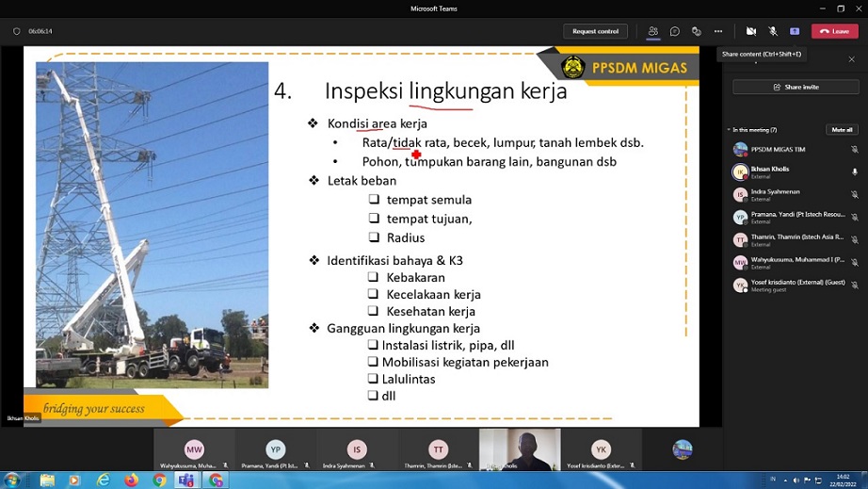This screenshot has width=868, height=489.
Task: Select participant Pramana, Yandi in list
Action: (x=796, y=218)
